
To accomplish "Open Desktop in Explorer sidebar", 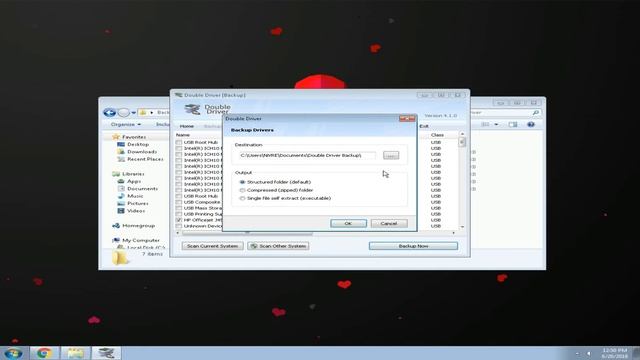I will (138, 144).
